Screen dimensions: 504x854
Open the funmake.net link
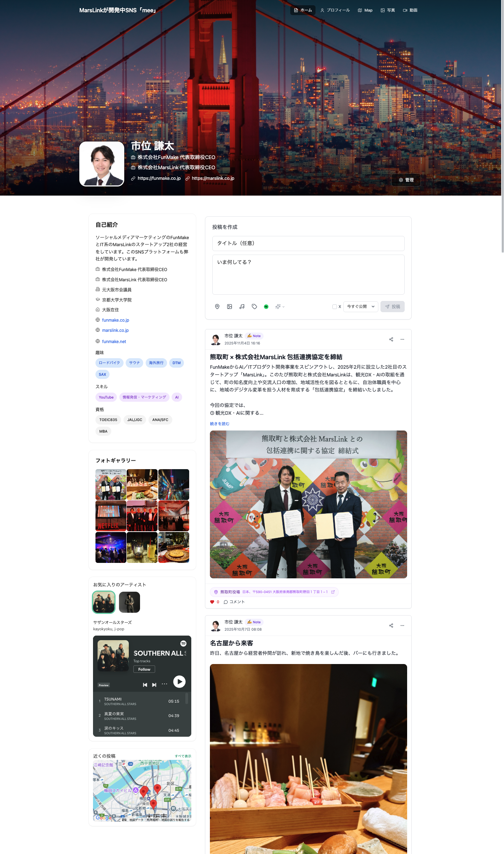(114, 342)
